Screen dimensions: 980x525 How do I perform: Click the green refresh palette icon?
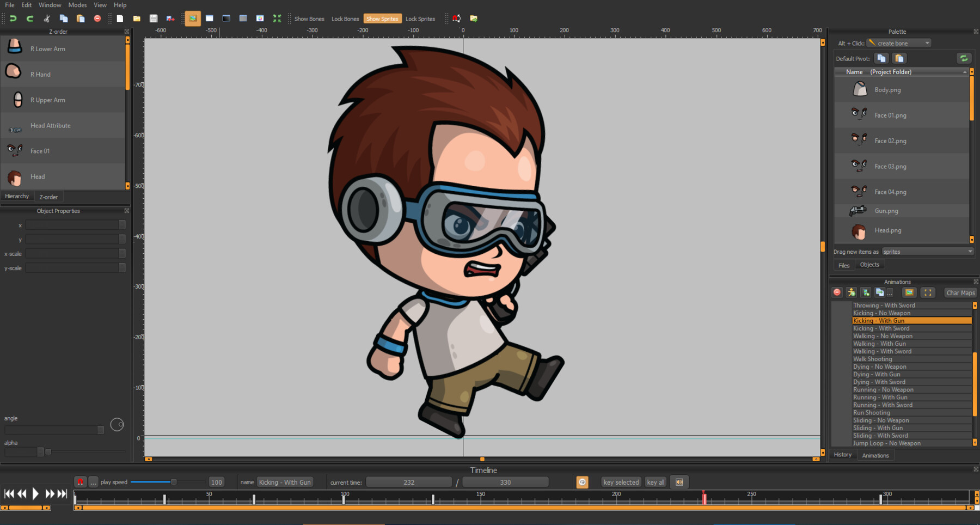pos(963,58)
